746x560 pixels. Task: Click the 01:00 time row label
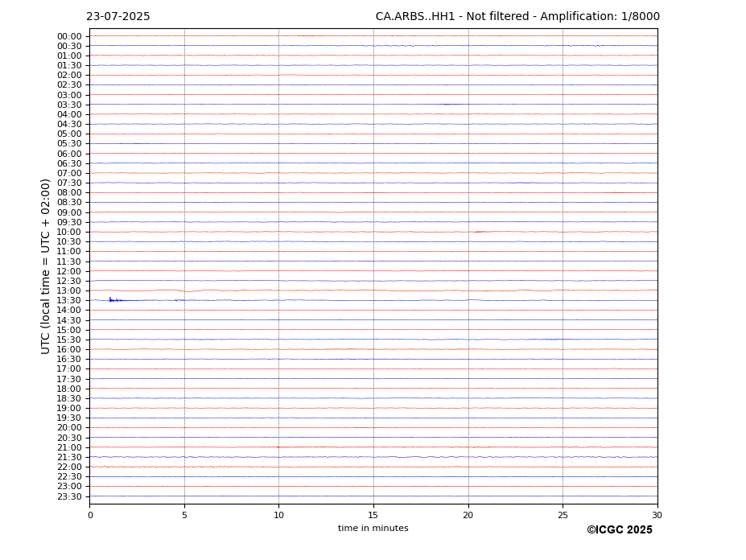pyautogui.click(x=69, y=56)
